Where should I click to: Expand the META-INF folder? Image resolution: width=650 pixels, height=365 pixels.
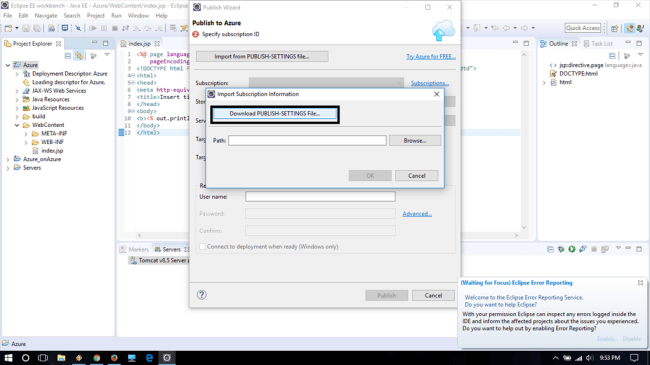26,134
